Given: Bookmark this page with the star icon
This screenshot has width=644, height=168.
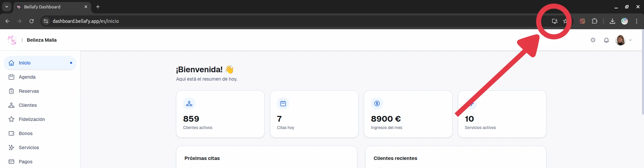Looking at the screenshot, I should point(565,21).
